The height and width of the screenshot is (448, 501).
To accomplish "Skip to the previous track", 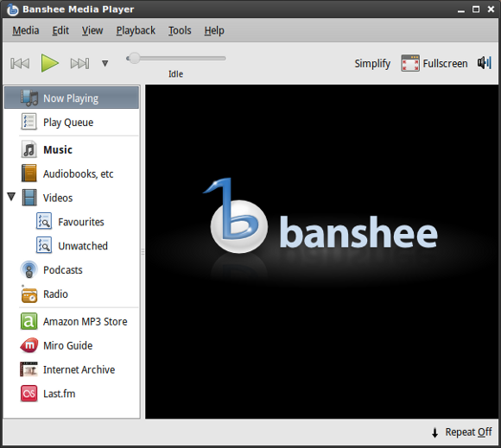I will tap(20, 63).
